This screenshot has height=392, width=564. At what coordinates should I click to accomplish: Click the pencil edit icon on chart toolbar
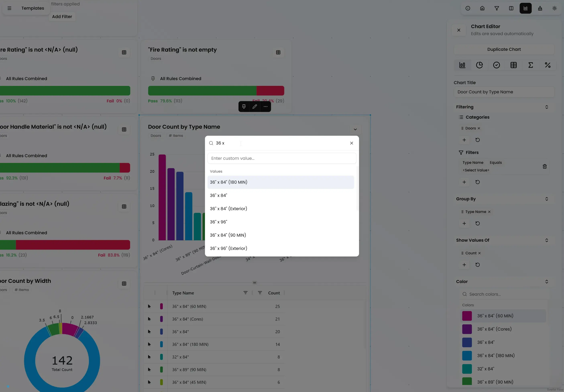pos(255,107)
